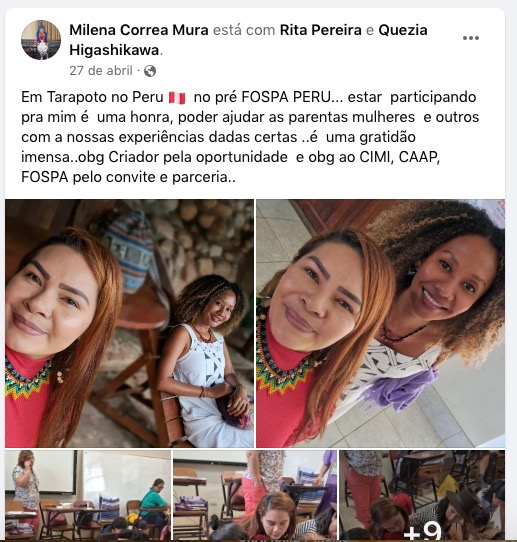This screenshot has height=542, width=517.
Task: Click the woven bag hanging on chair
Action: pos(129,251)
